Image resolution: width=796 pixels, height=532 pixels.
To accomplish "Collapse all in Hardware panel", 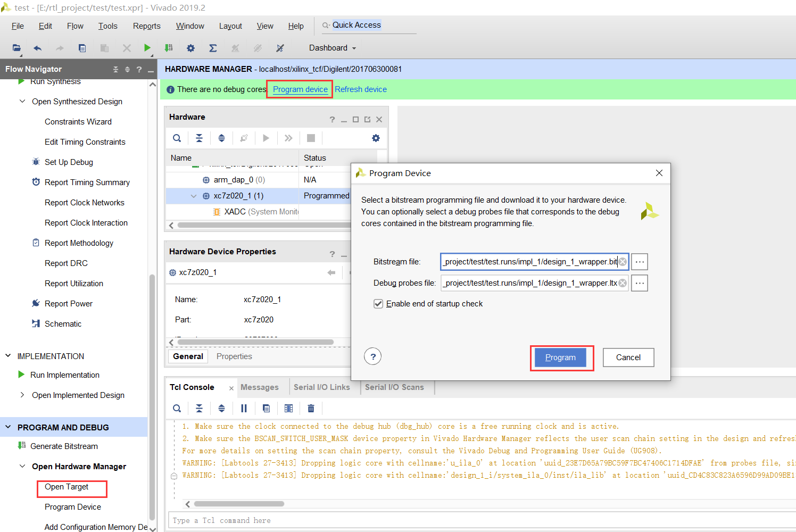I will coord(199,138).
